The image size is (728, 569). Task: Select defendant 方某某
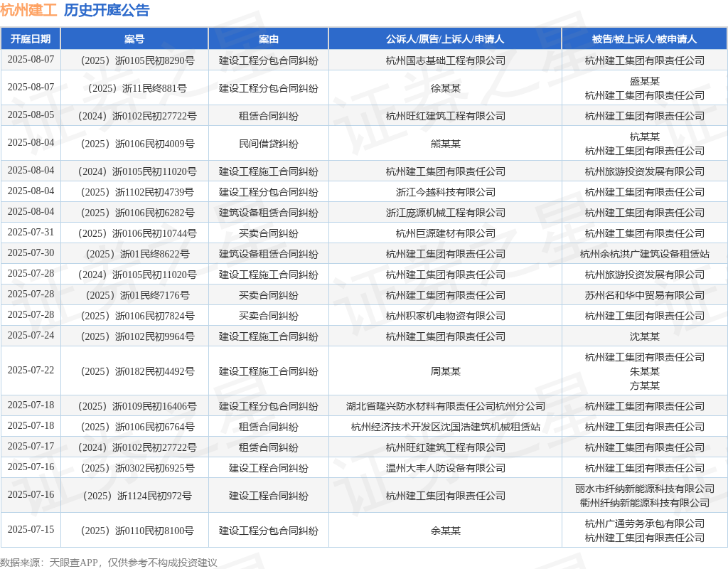644,385
